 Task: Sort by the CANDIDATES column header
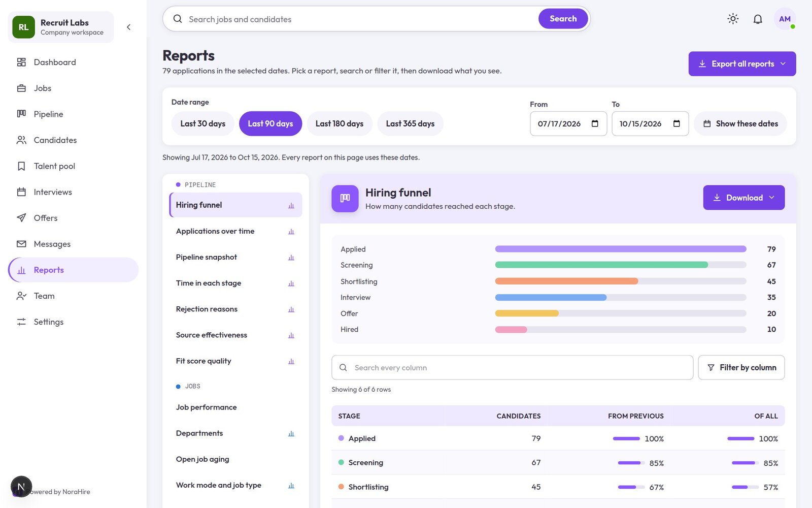point(518,416)
